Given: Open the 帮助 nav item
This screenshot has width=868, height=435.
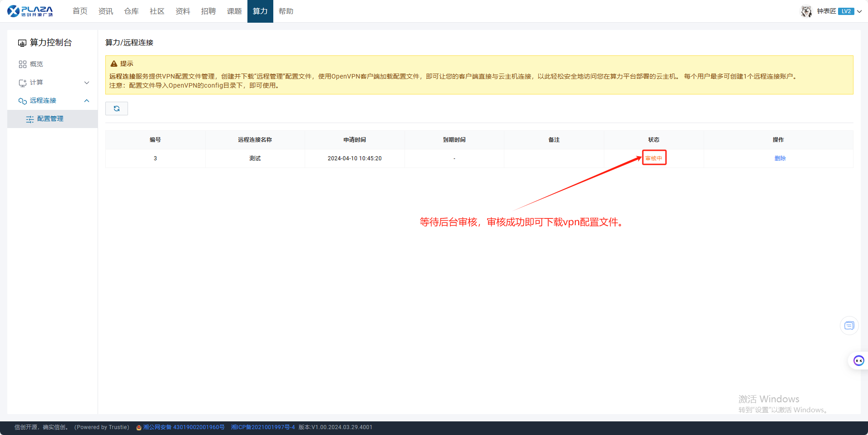Looking at the screenshot, I should 286,11.
